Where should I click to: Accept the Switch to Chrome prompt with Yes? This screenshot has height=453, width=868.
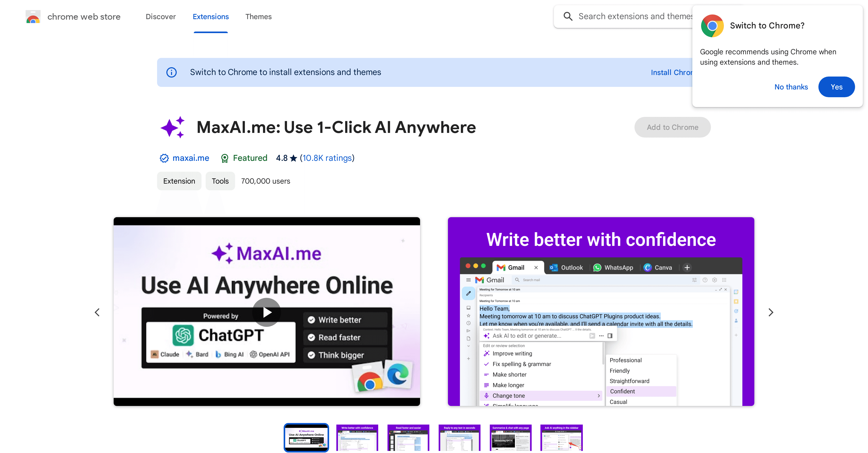pos(837,87)
